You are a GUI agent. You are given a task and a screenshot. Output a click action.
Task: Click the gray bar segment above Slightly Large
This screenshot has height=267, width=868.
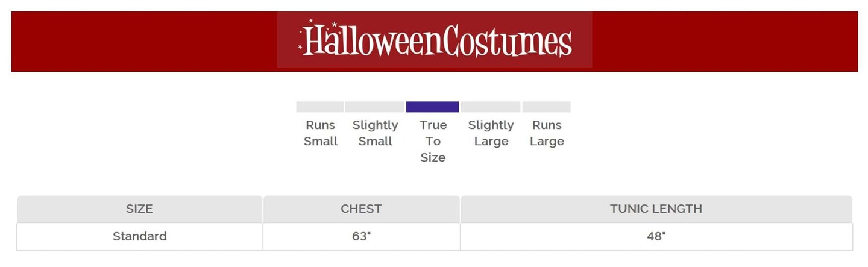pyautogui.click(x=490, y=107)
